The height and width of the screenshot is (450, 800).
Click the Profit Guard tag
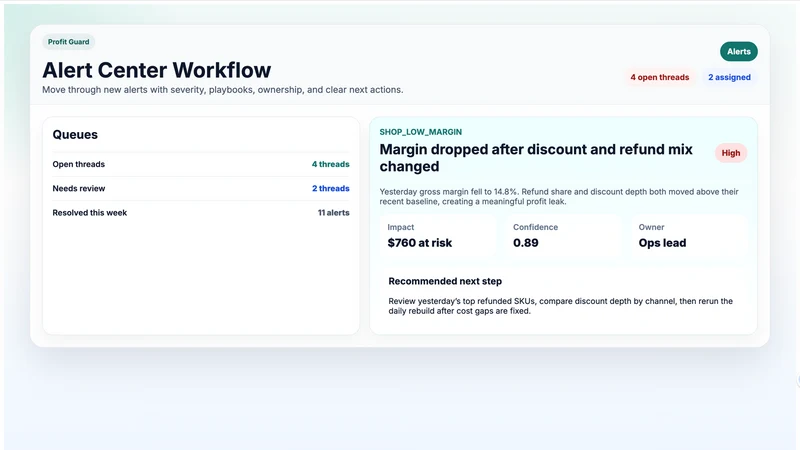click(68, 42)
